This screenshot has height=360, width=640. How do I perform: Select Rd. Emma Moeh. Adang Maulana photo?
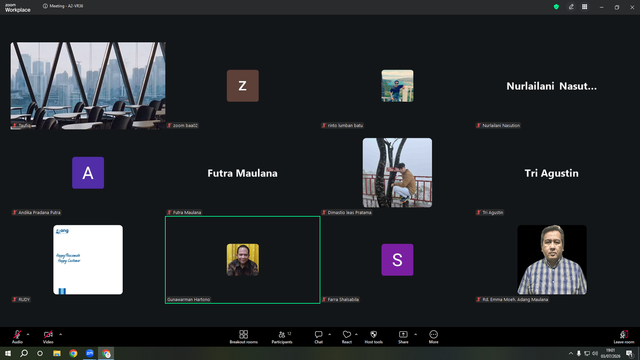pos(552,260)
